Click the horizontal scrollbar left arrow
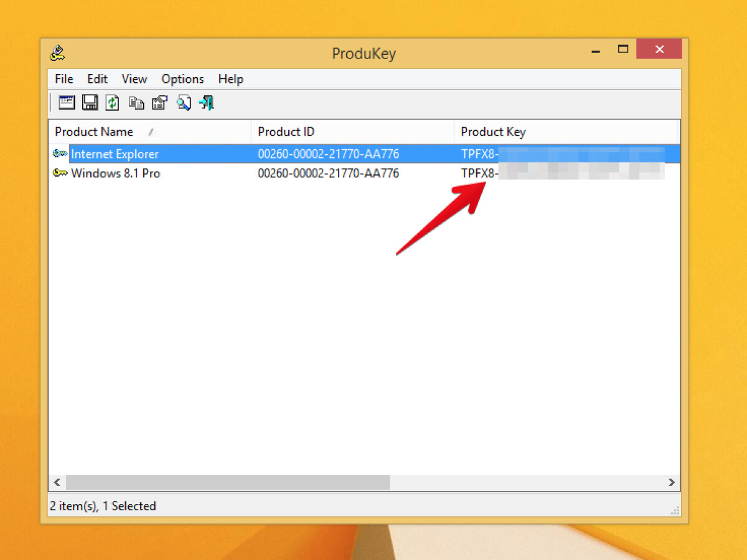The image size is (747, 560). click(x=57, y=482)
